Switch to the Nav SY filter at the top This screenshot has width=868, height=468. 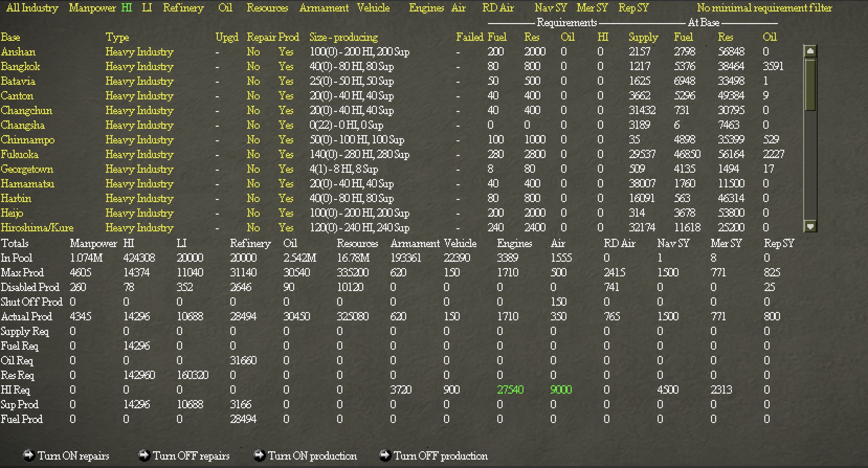[551, 8]
